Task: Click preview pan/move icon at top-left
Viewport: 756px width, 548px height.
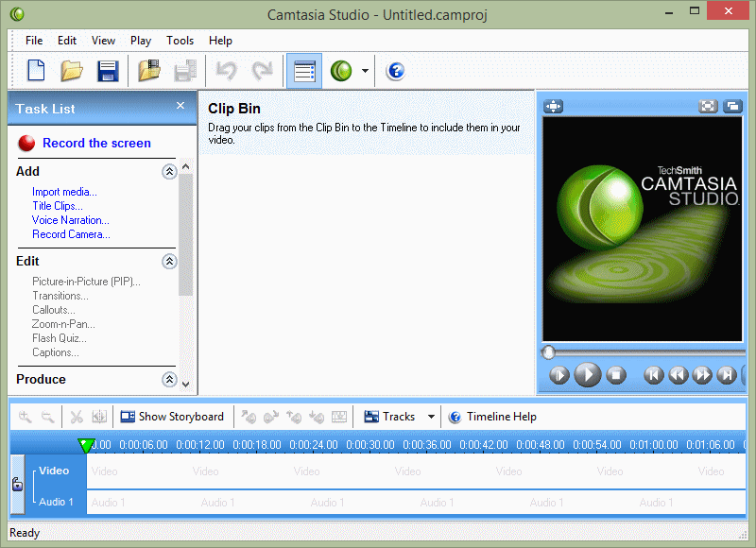Action: [553, 106]
